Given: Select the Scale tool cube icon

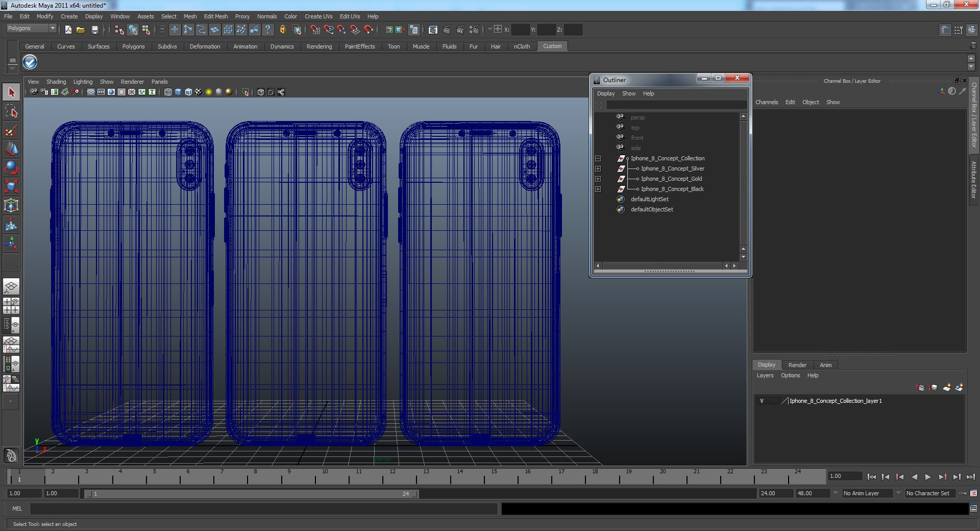Looking at the screenshot, I should click(11, 186).
